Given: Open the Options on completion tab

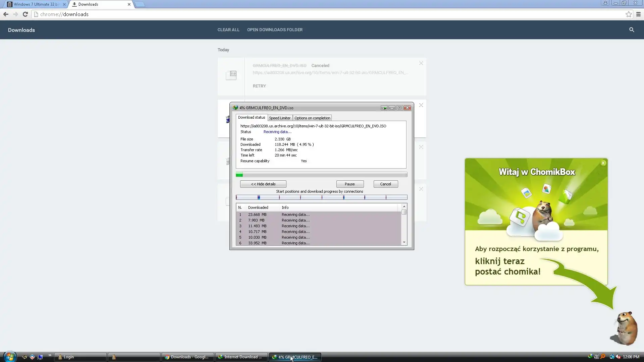Looking at the screenshot, I should click(x=312, y=118).
